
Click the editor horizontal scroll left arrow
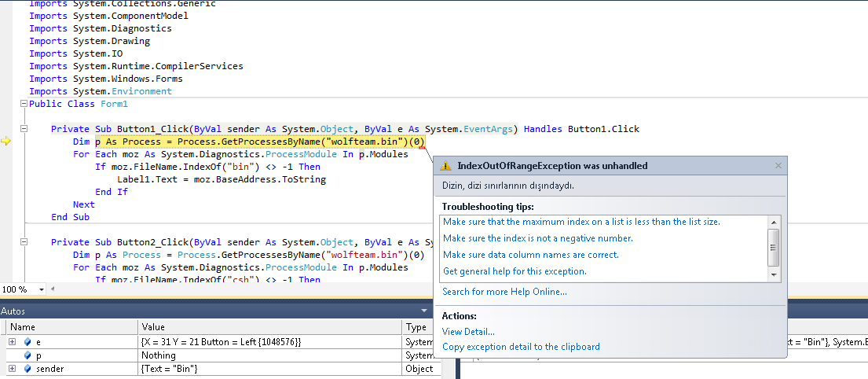(x=53, y=289)
